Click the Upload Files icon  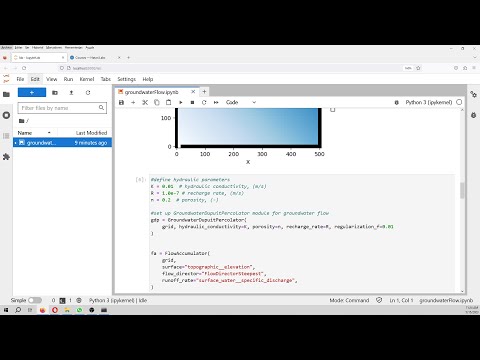click(71, 93)
